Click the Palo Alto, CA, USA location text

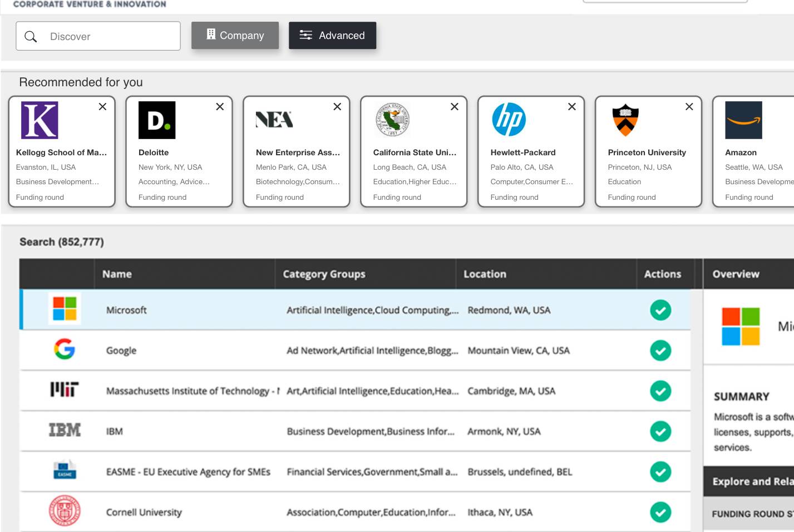522,167
